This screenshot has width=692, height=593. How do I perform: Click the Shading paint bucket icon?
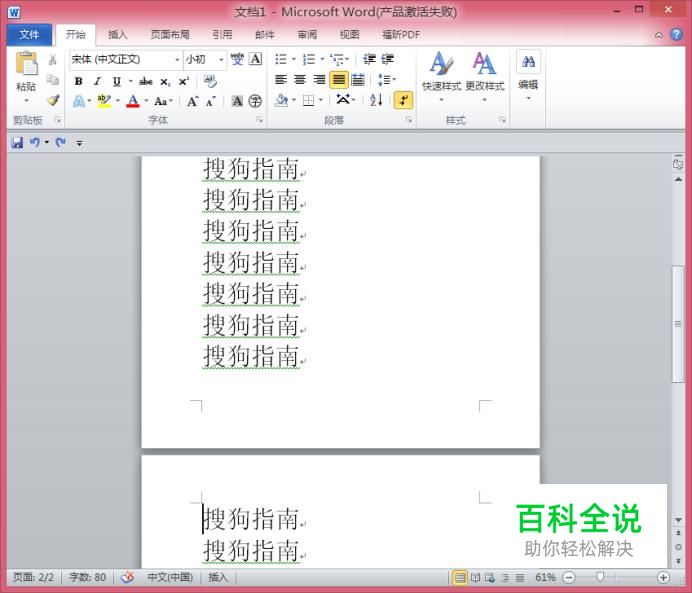click(281, 101)
